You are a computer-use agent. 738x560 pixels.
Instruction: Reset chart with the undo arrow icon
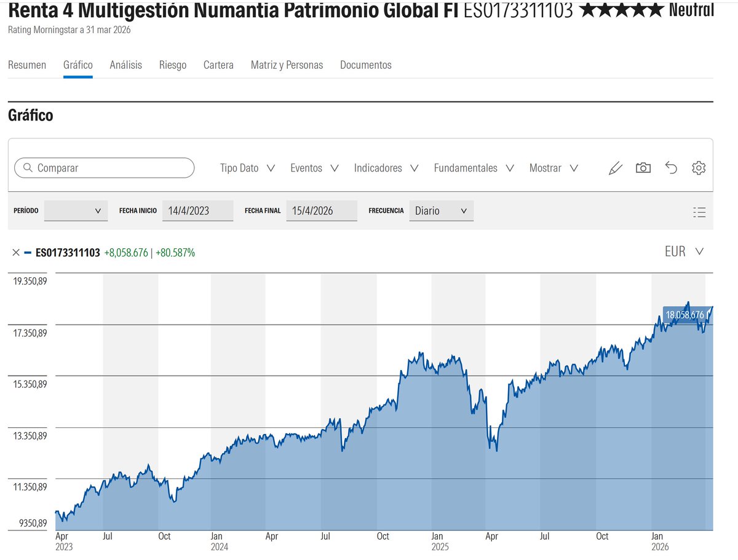[x=671, y=168]
